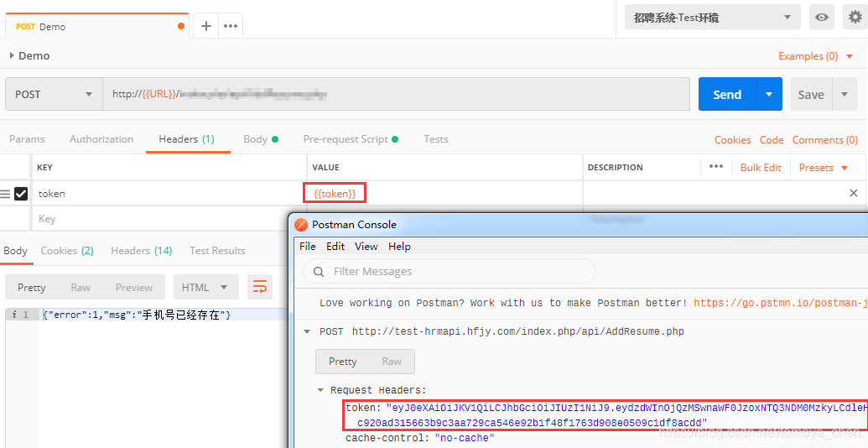
Task: Select the Preview response view button
Action: [134, 287]
